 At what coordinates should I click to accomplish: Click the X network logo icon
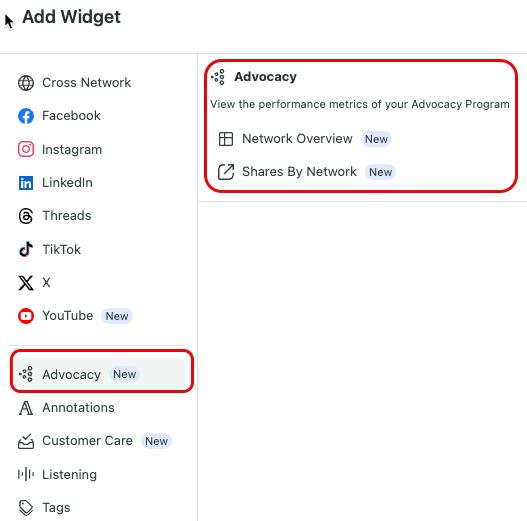click(26, 283)
